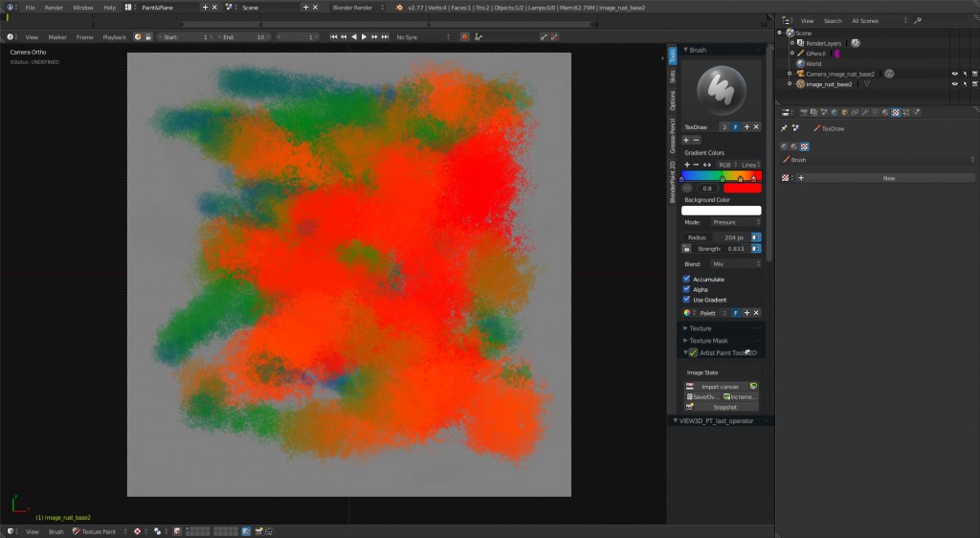Switch to the Slots tab
The image size is (980, 538).
pyautogui.click(x=672, y=76)
